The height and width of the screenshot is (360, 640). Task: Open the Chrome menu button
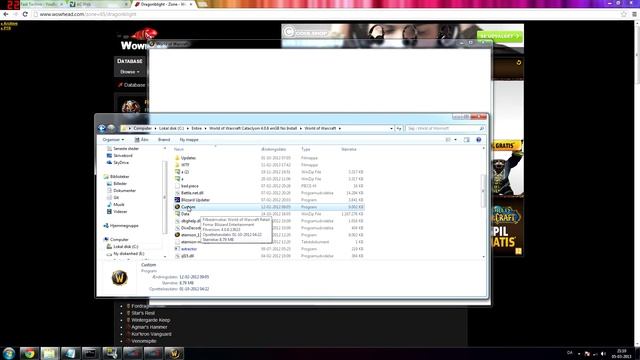634,14
